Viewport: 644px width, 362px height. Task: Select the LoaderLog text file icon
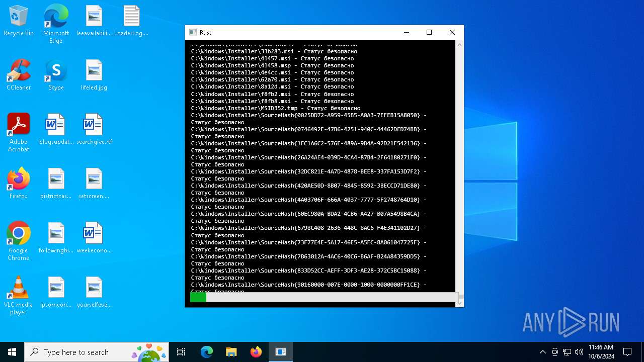coord(131,21)
